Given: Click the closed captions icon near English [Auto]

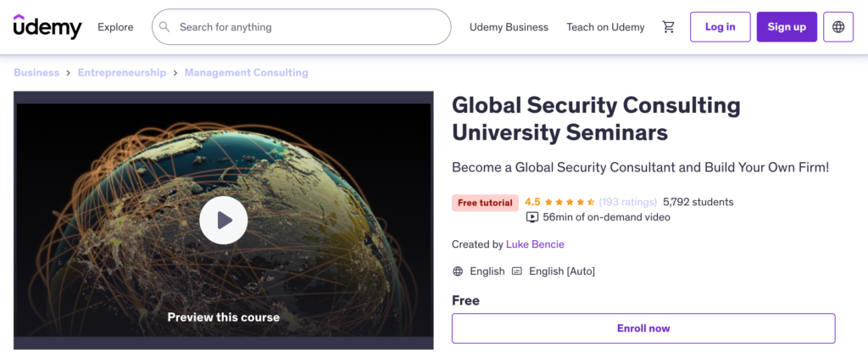Looking at the screenshot, I should (x=517, y=272).
